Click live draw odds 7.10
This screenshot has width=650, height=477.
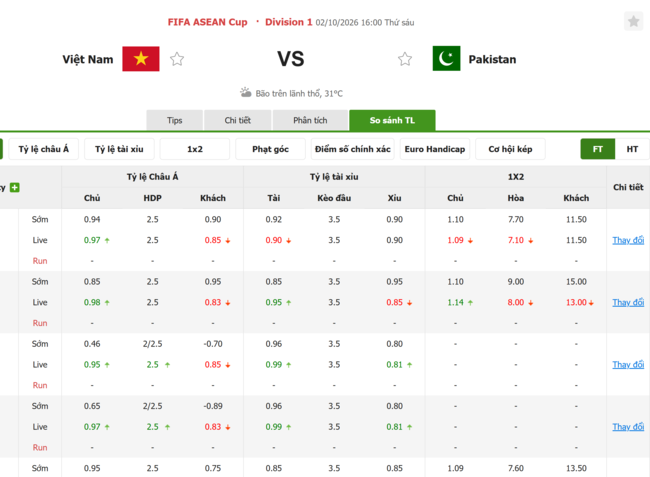(x=516, y=240)
